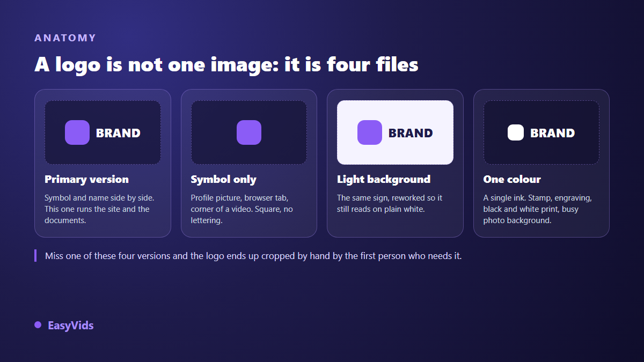This screenshot has height=362, width=644.
Task: Click the dark BRAND wordmark on light background
Action: pyautogui.click(x=411, y=133)
